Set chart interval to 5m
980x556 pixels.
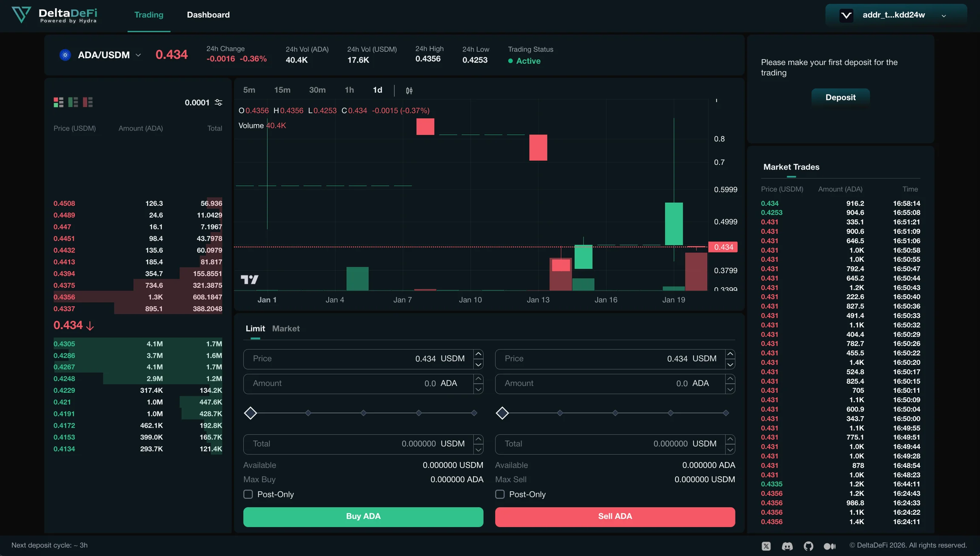tap(249, 90)
